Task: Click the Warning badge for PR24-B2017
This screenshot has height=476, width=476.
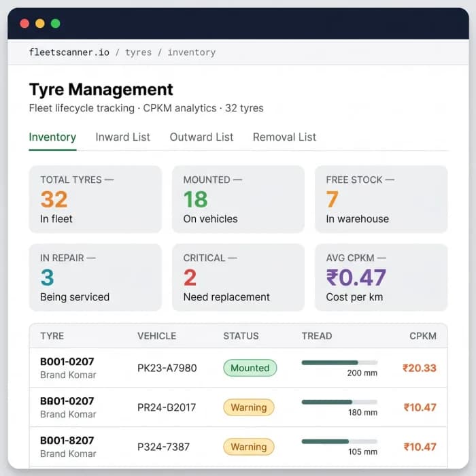Action: pyautogui.click(x=249, y=407)
